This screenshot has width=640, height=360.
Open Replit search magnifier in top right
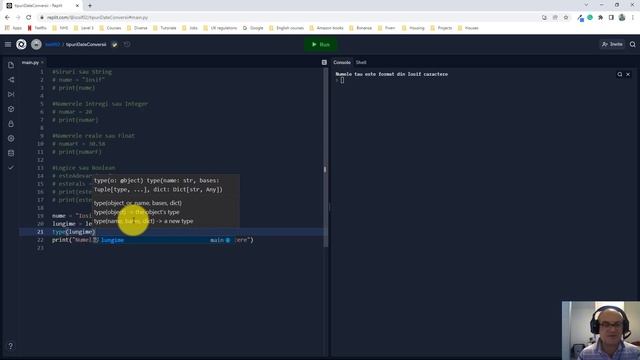coord(633,44)
